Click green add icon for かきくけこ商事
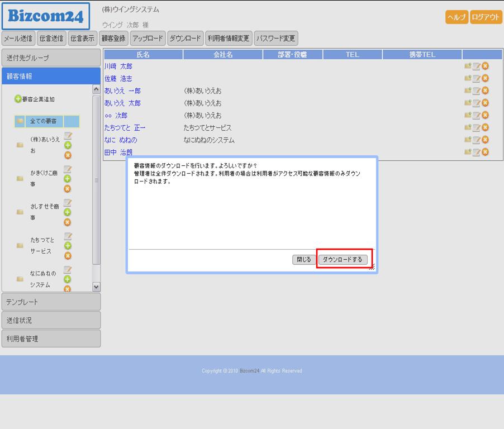Image resolution: width=504 pixels, height=429 pixels. pos(68,179)
